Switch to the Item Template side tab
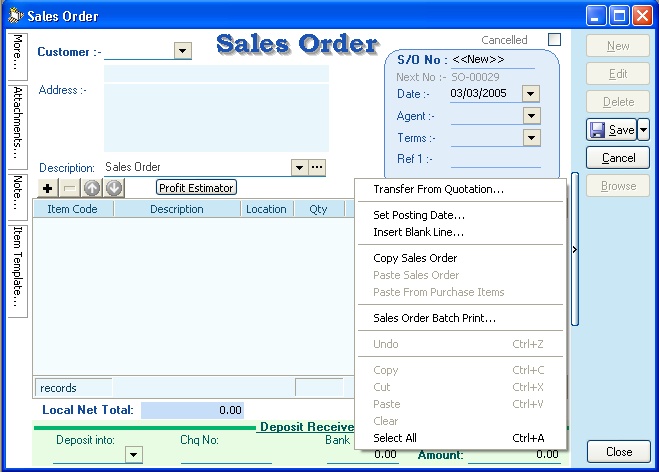 tap(18, 265)
